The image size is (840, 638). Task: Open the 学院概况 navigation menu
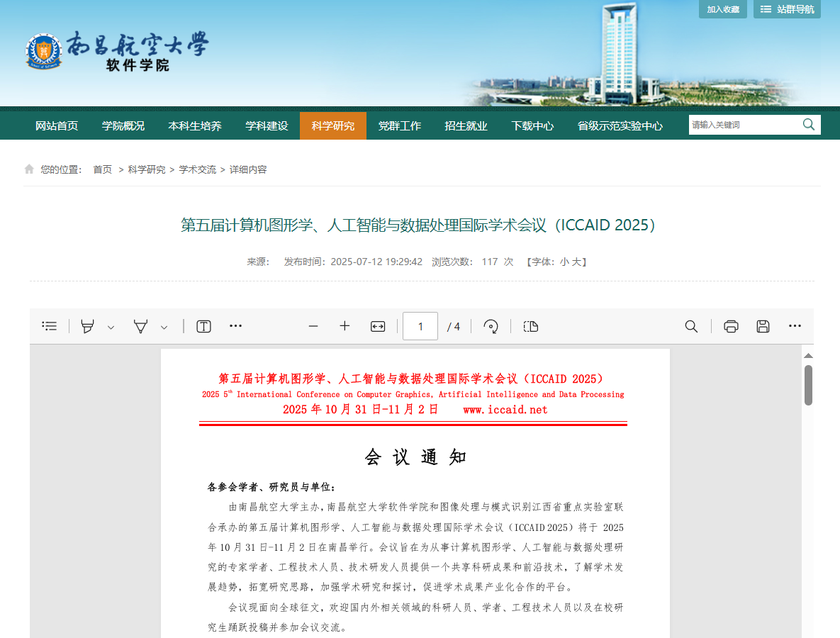coord(123,126)
